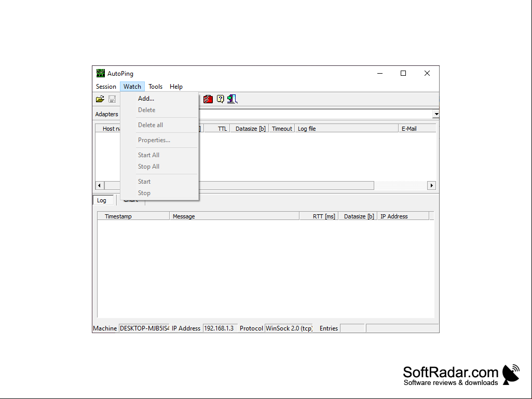Image resolution: width=532 pixels, height=399 pixels.
Task: Click the Adapters combo box field
Action: click(x=316, y=114)
